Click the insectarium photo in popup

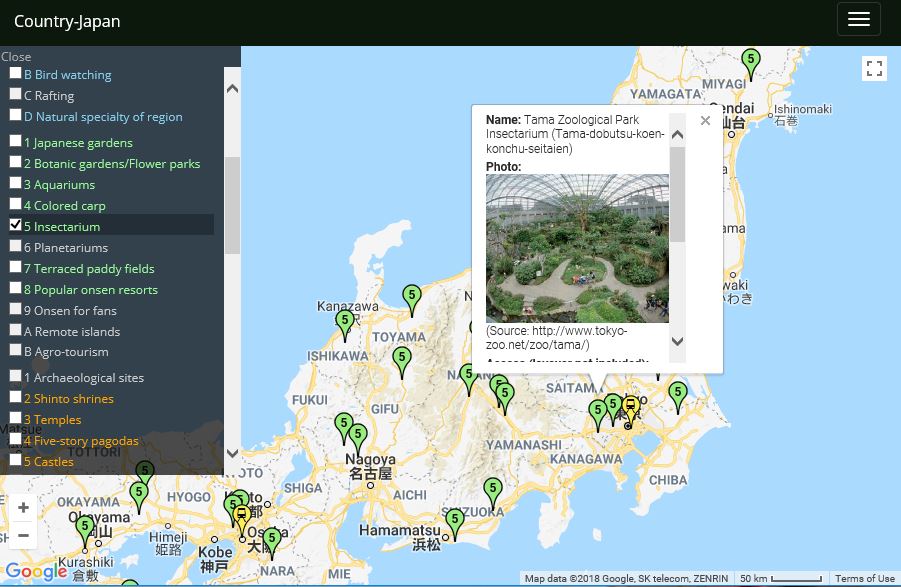(x=577, y=248)
